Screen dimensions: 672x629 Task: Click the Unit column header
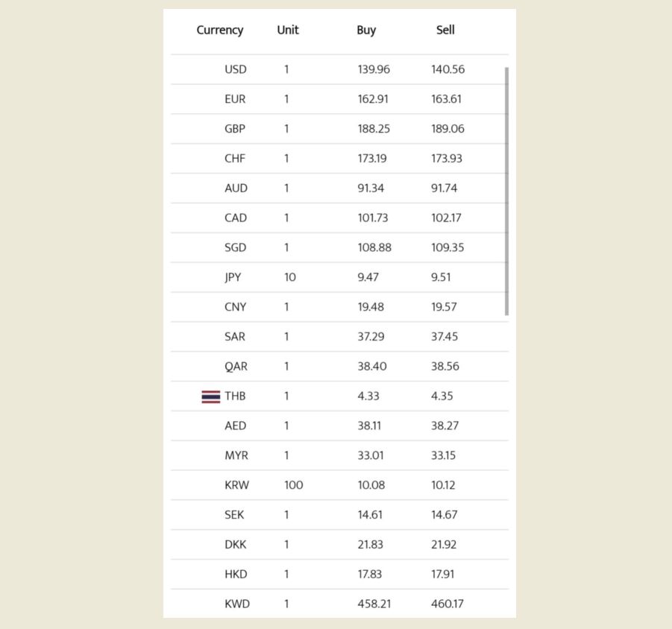point(288,30)
